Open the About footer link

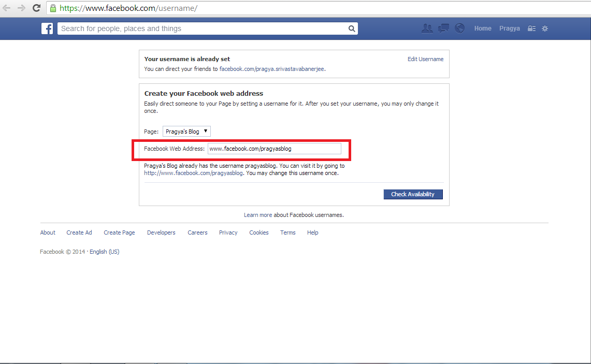click(x=48, y=232)
